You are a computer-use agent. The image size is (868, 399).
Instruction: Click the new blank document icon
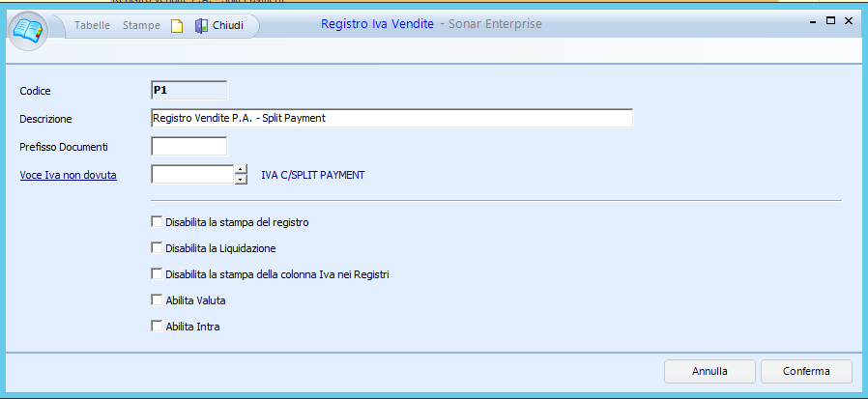tap(177, 25)
